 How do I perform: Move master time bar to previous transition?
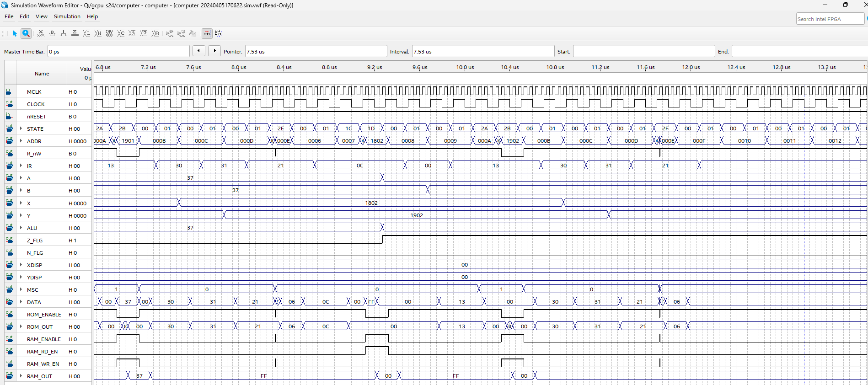tap(198, 51)
